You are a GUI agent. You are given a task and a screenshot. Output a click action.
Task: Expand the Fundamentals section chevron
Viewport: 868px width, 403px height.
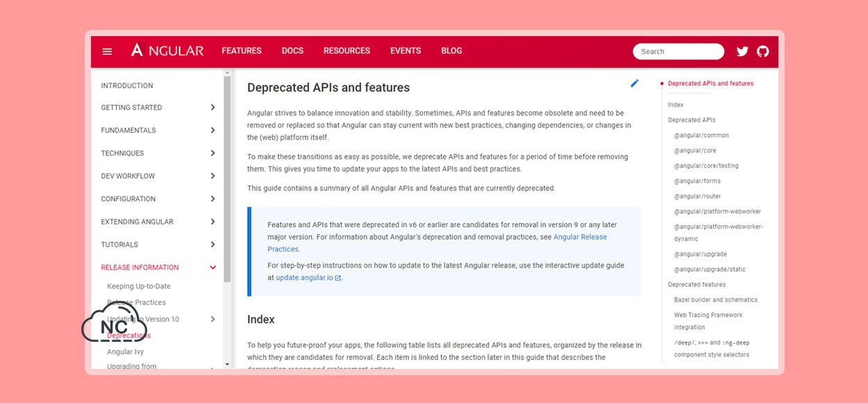click(212, 131)
